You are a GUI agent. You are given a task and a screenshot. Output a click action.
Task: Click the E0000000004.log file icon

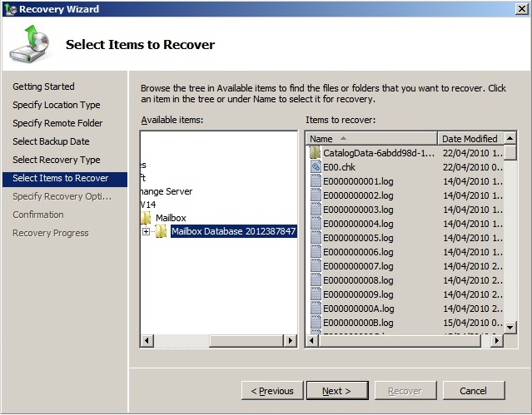pos(316,224)
